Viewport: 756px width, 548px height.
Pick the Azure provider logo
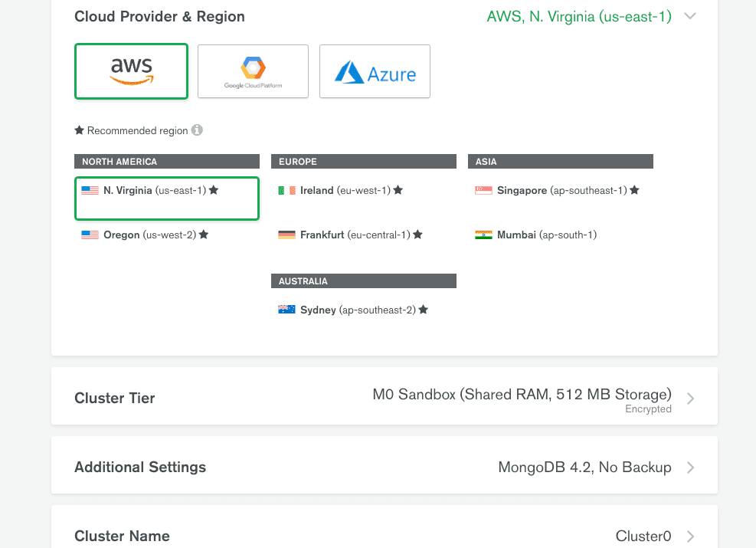(375, 71)
